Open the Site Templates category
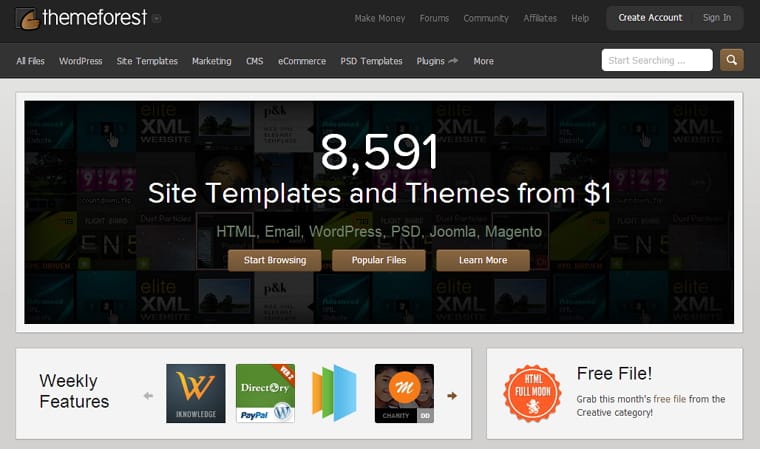760x449 pixels. pos(147,61)
